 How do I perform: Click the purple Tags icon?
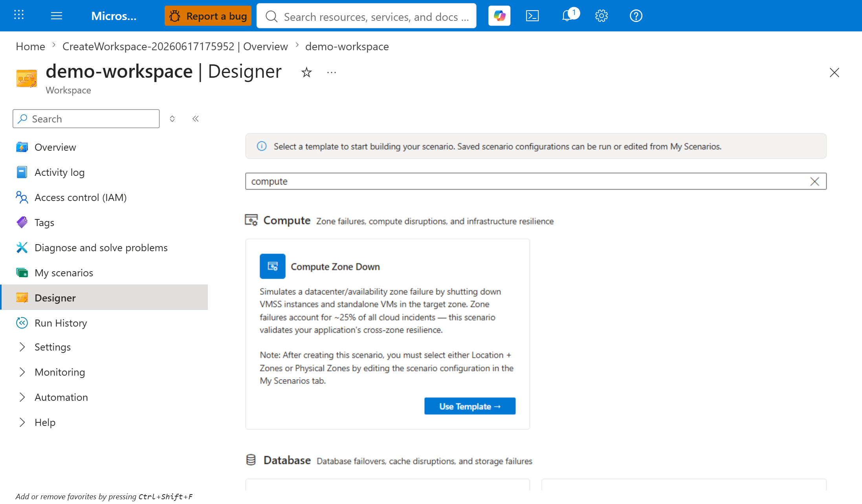click(x=22, y=223)
